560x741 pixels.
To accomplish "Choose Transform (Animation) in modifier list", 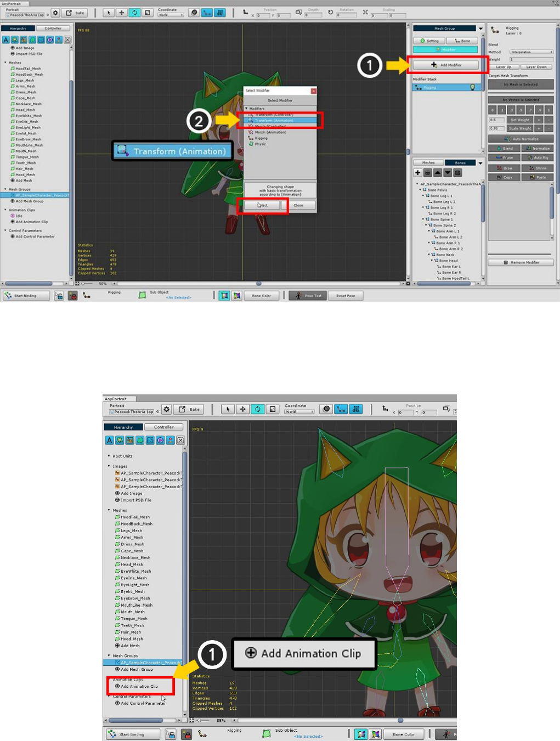I will click(280, 120).
